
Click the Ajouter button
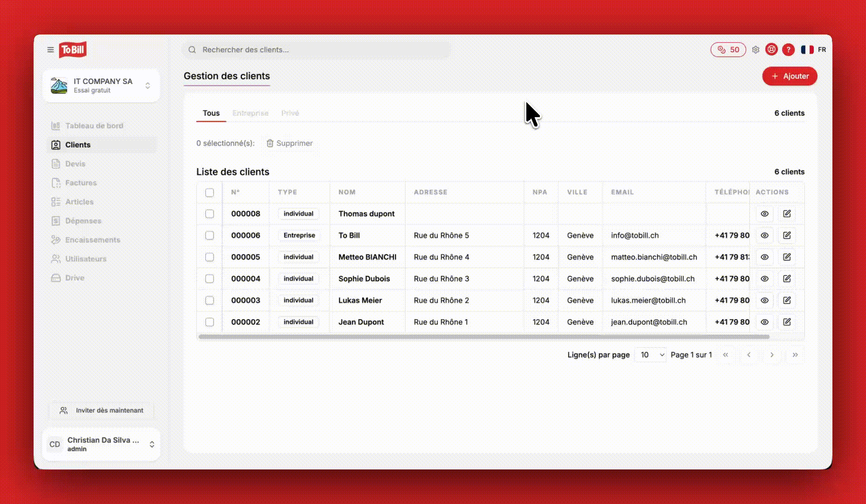(789, 76)
